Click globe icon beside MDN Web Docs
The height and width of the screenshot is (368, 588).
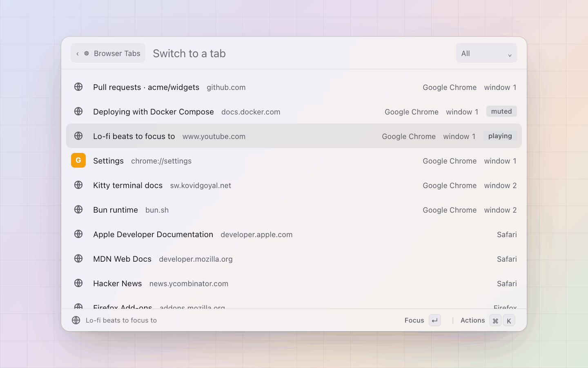(78, 258)
